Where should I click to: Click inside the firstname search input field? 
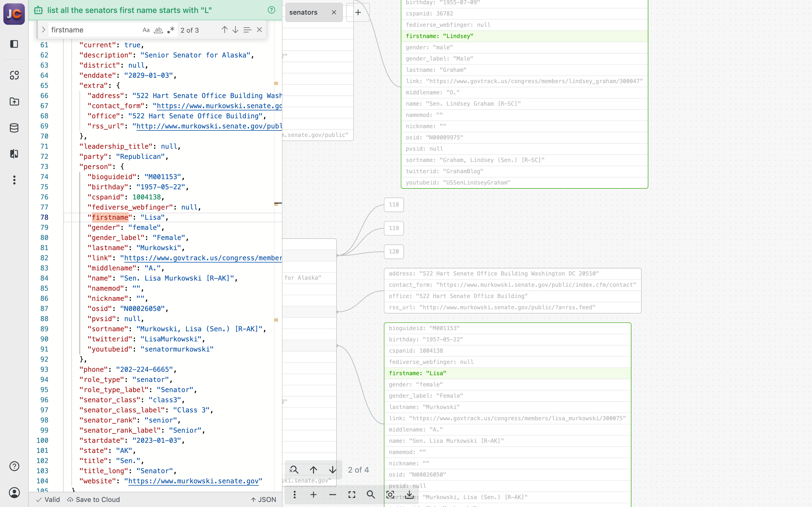tap(94, 30)
